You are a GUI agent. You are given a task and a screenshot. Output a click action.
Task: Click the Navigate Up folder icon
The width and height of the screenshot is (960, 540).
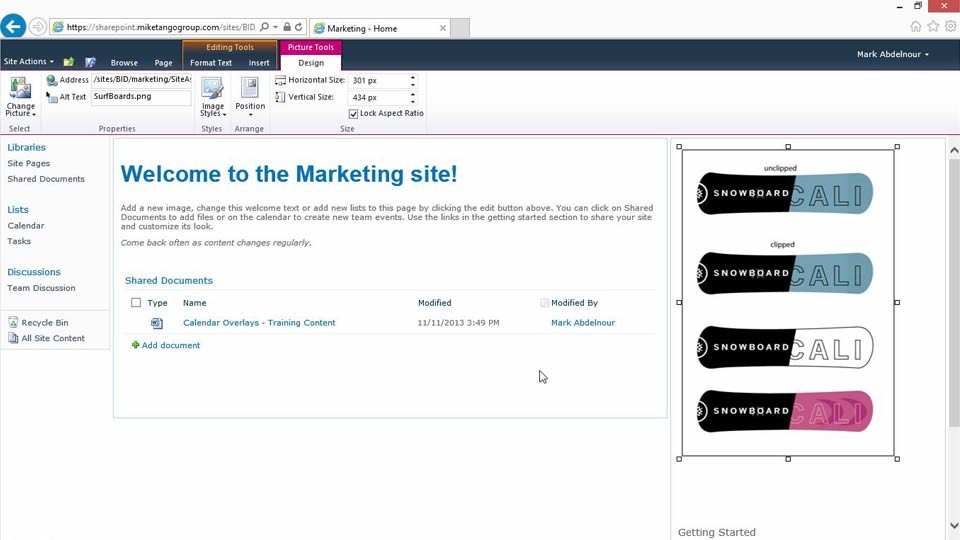(69, 62)
